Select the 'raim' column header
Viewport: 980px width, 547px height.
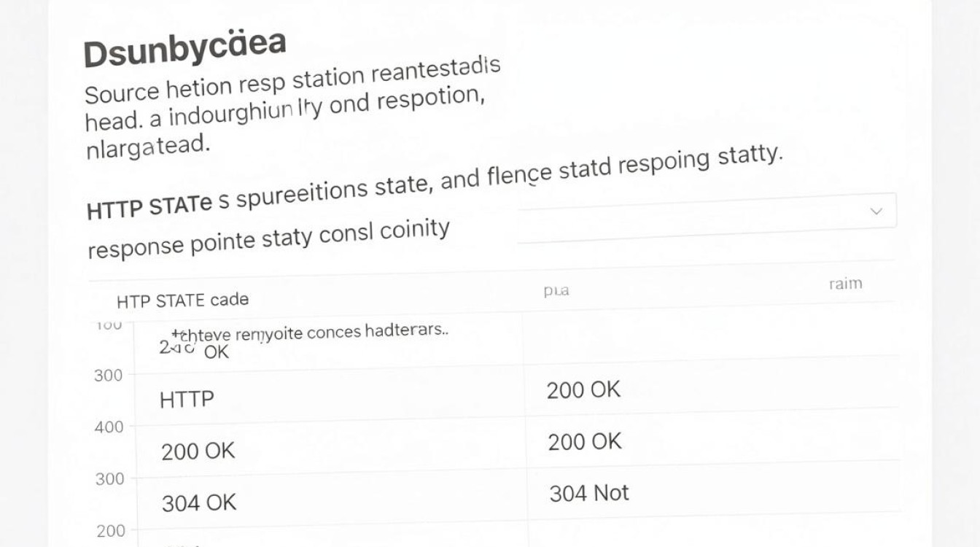(845, 283)
